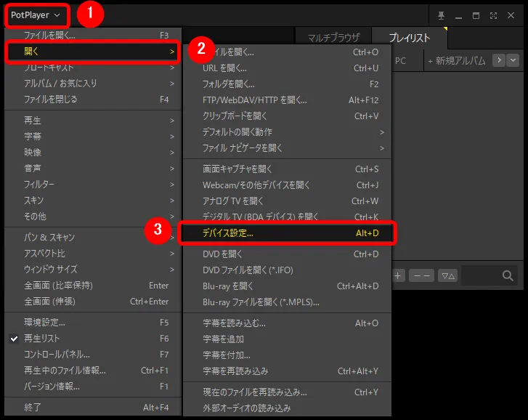Toggle the checked 再生リスト entry
The image size is (528, 420).
pyautogui.click(x=93, y=339)
